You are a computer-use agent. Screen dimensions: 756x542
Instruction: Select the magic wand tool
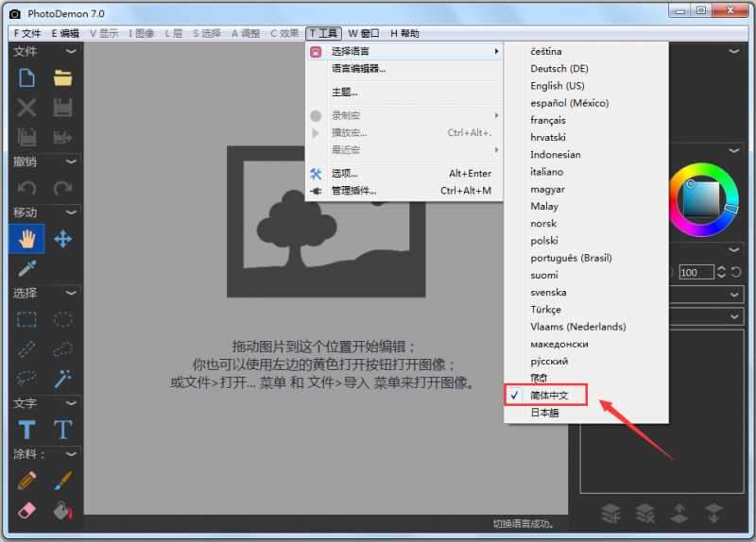coord(62,378)
